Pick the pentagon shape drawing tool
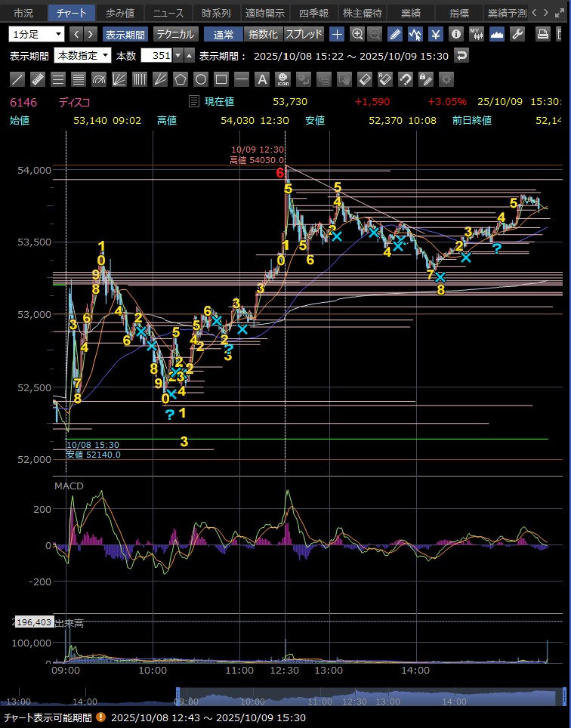The image size is (571, 728). (181, 79)
